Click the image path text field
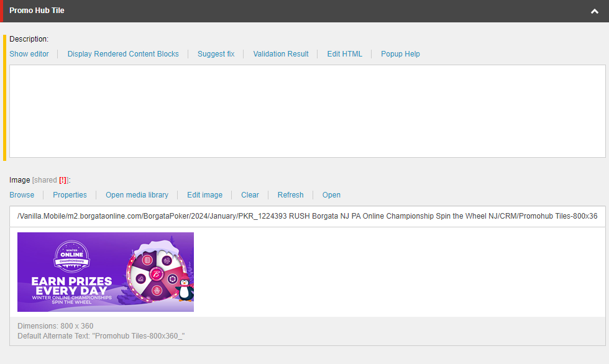 coord(307,216)
